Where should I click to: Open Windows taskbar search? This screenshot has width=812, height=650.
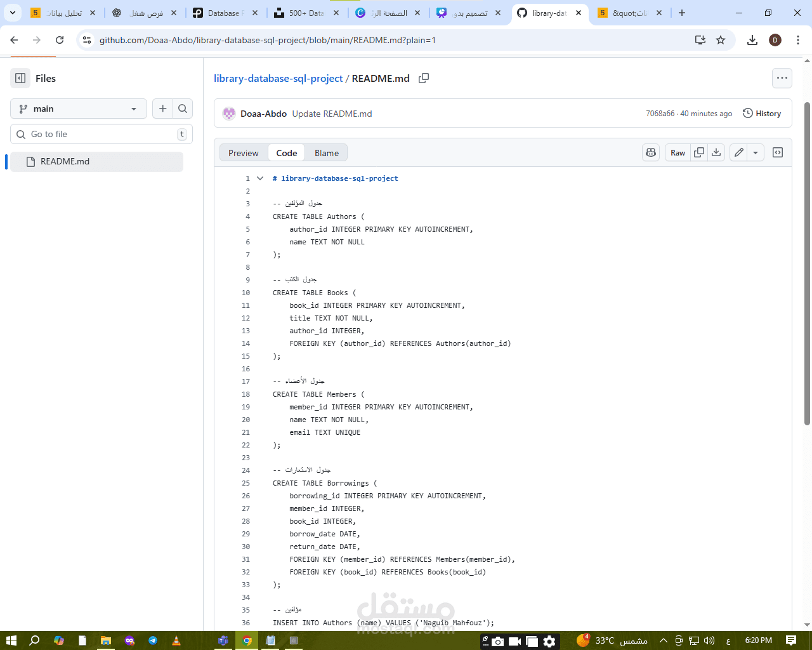(35, 640)
